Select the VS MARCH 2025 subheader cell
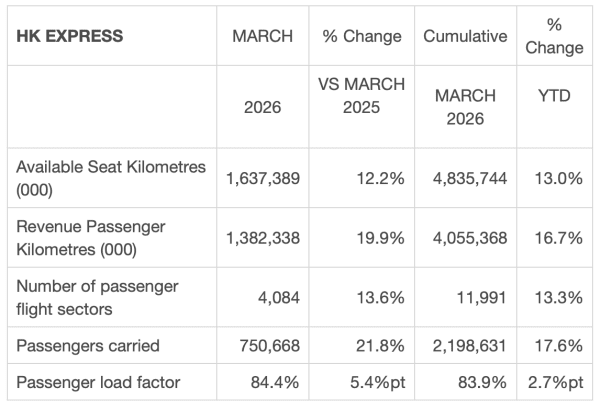The image size is (600, 410). click(361, 96)
